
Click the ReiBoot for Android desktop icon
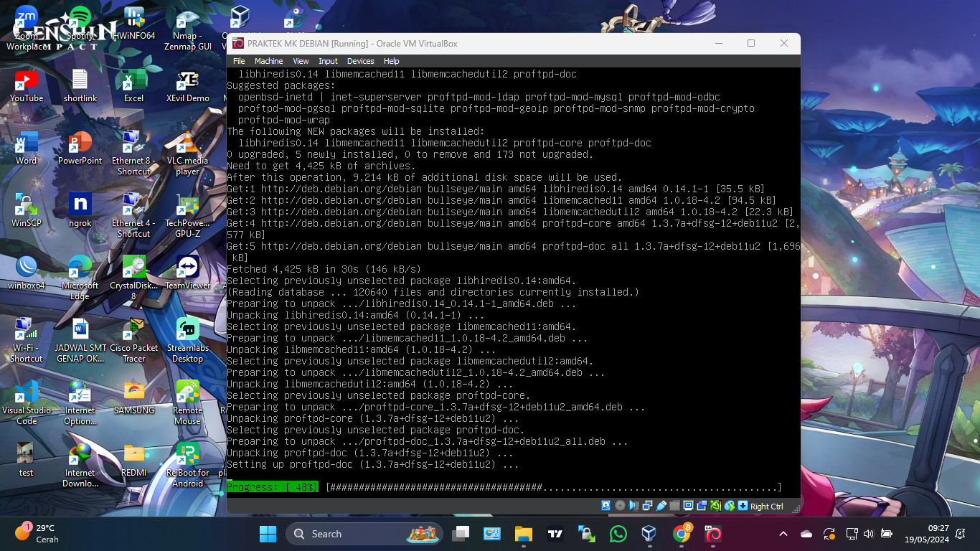click(x=187, y=465)
